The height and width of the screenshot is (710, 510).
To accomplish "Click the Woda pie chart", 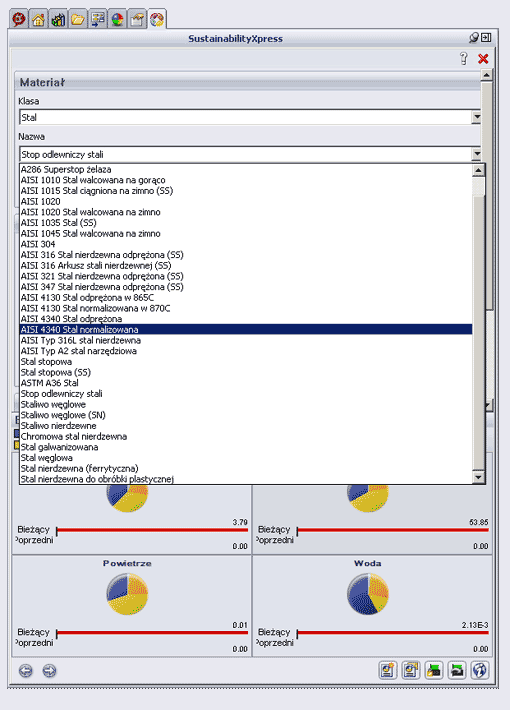I will (x=368, y=594).
